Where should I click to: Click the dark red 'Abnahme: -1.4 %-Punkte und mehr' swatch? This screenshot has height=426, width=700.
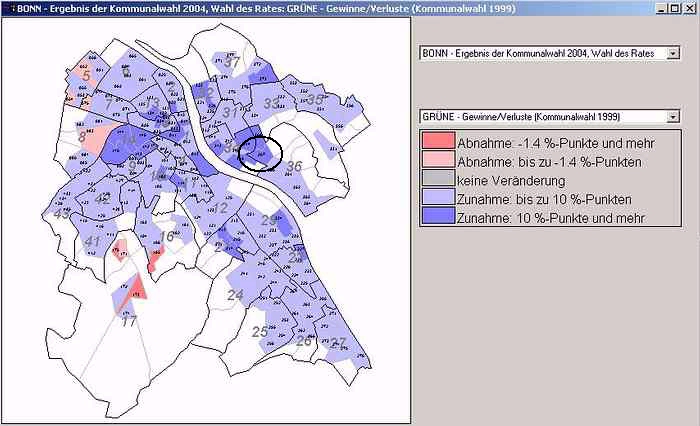click(437, 140)
